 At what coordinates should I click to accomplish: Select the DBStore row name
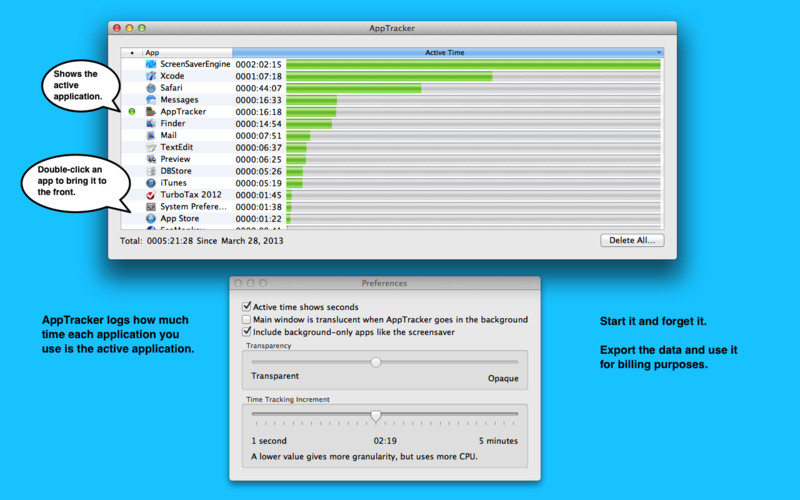coord(176,171)
